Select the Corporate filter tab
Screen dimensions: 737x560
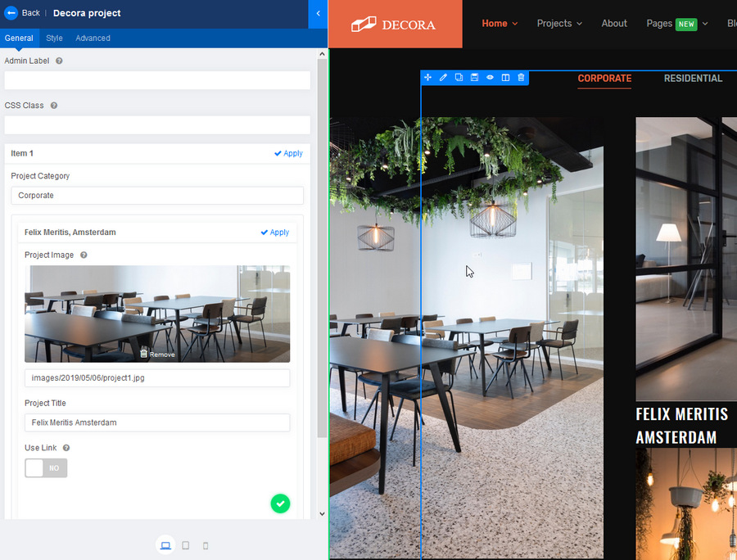pos(604,79)
